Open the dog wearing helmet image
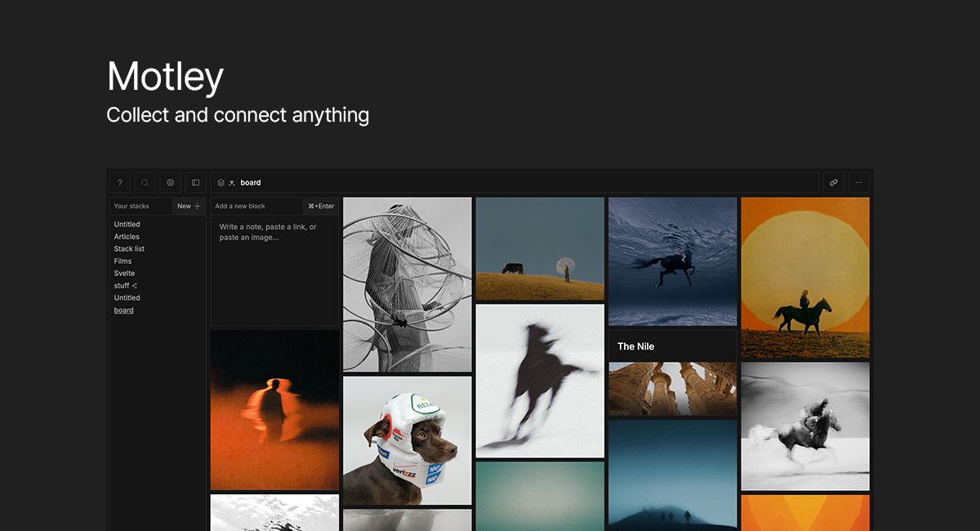This screenshot has width=980, height=531. coord(407,440)
